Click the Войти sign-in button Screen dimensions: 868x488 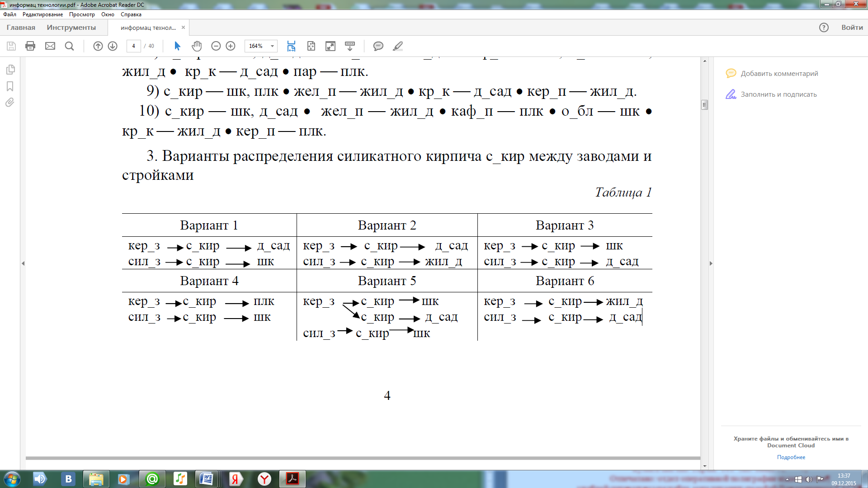click(x=852, y=28)
